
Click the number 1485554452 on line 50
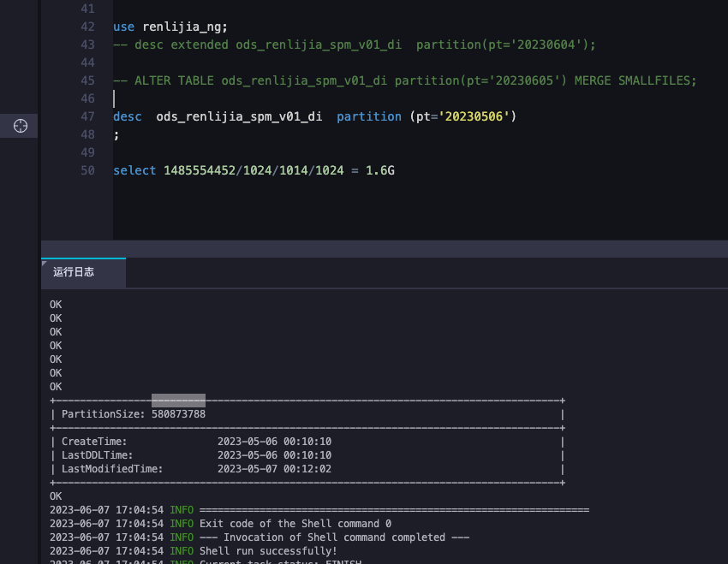pos(200,170)
